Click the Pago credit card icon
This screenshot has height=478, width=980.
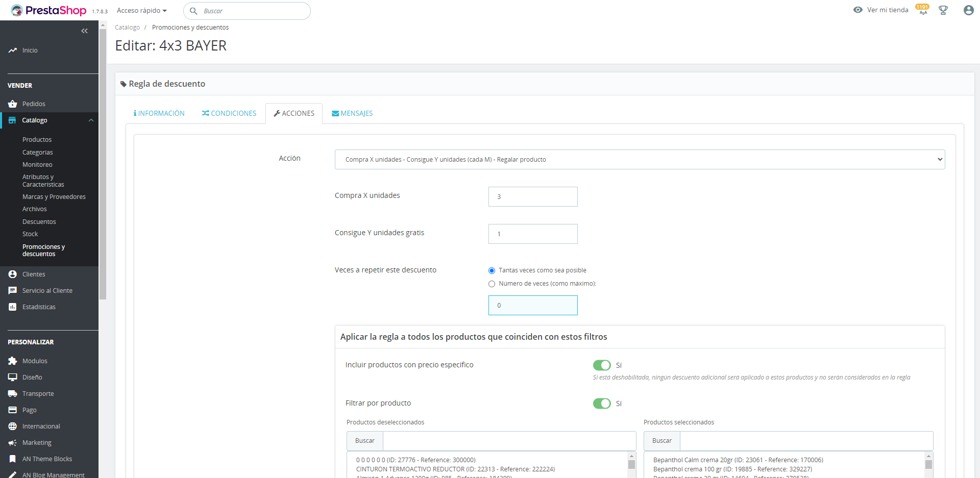tap(13, 410)
